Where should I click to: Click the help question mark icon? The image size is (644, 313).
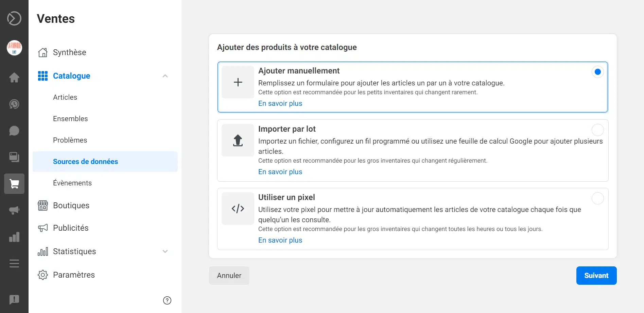(167, 300)
